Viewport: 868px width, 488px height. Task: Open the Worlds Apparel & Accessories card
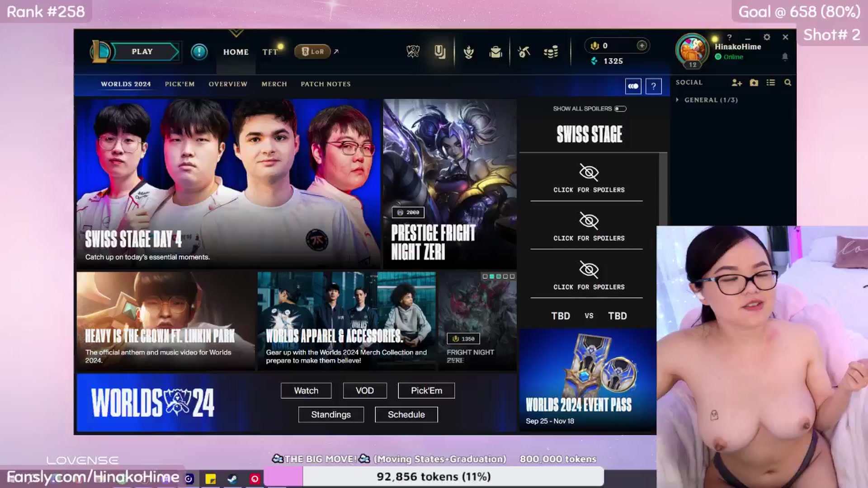347,321
